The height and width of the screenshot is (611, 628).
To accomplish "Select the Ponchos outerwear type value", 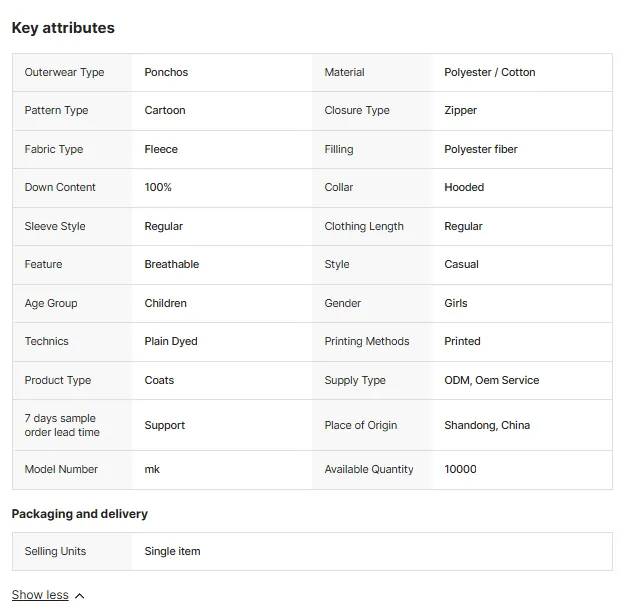I will coord(166,72).
